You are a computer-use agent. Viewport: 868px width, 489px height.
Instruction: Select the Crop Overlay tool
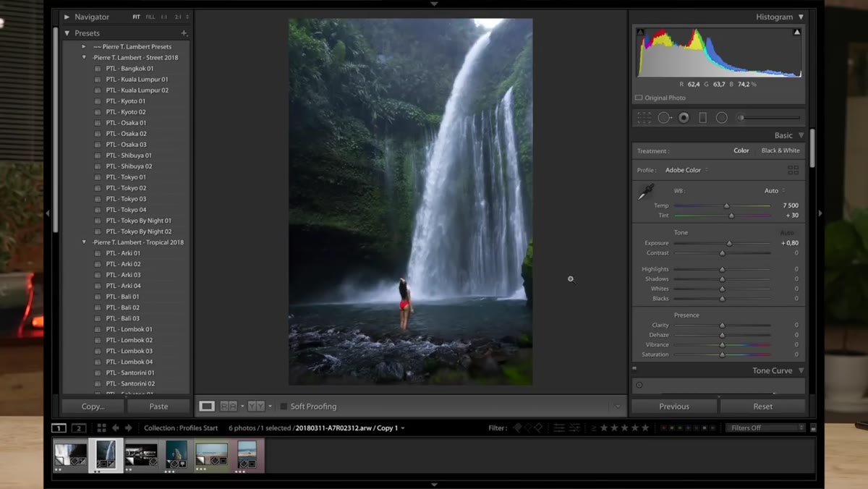(x=644, y=118)
